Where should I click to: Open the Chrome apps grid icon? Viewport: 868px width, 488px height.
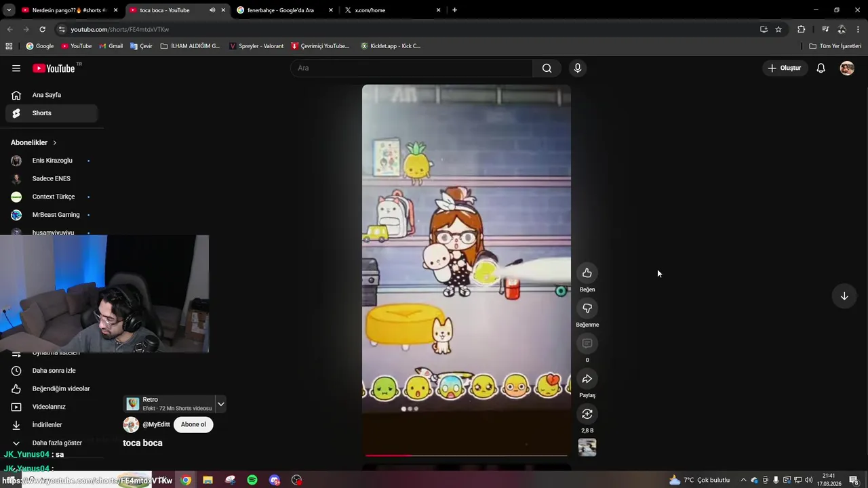(x=9, y=46)
